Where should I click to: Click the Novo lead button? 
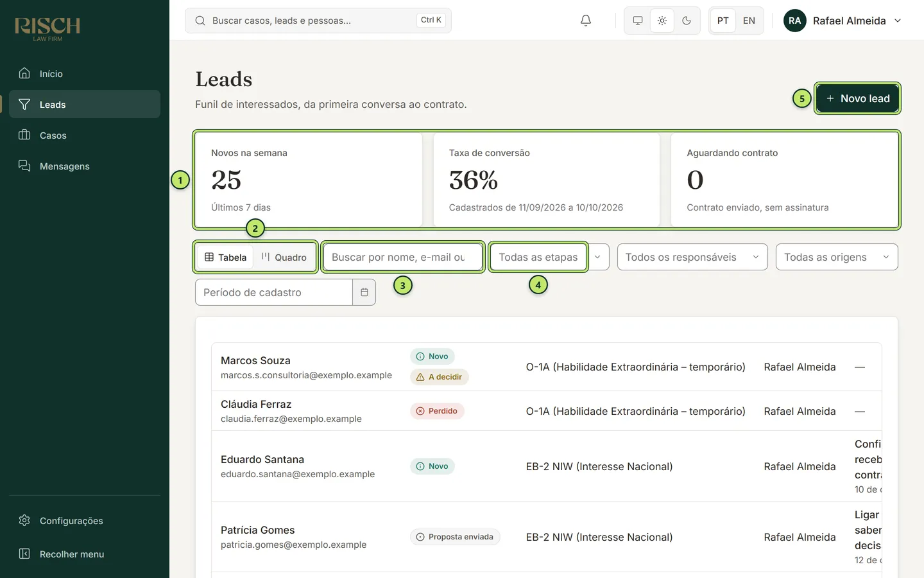click(858, 98)
